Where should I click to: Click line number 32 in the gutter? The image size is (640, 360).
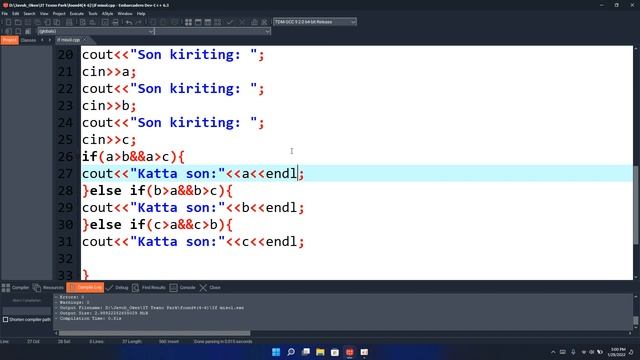pos(65,258)
